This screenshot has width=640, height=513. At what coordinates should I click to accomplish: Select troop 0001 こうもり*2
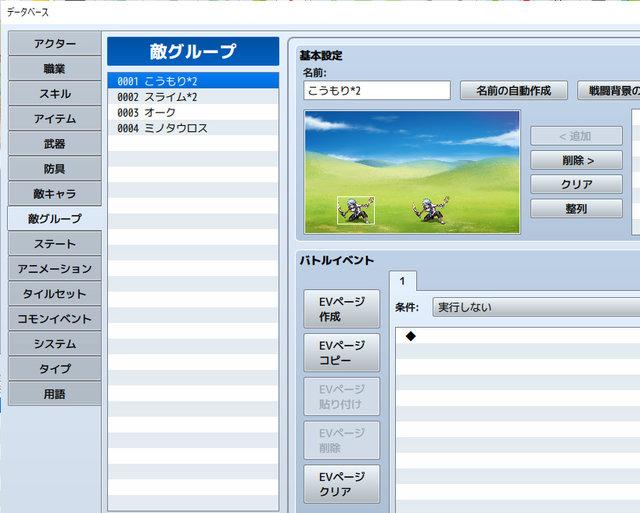point(193,81)
